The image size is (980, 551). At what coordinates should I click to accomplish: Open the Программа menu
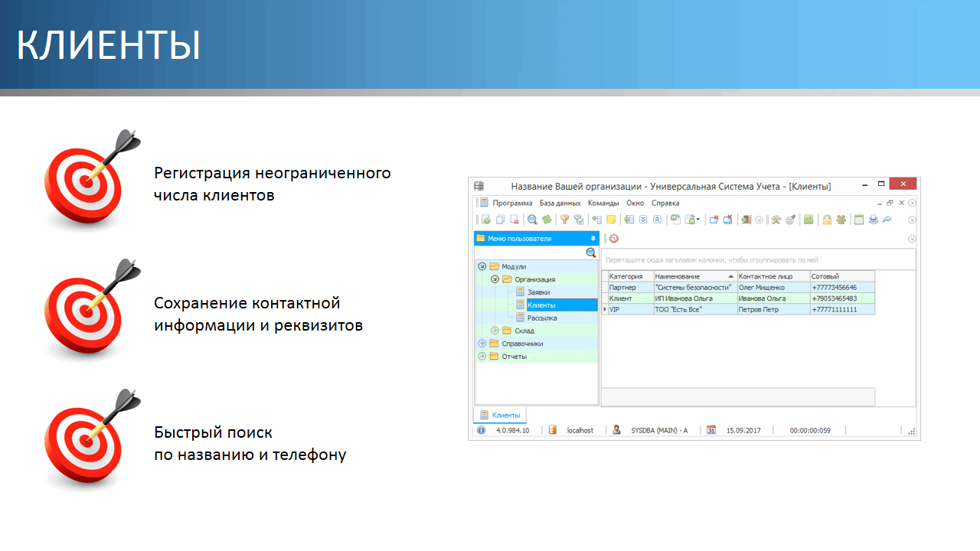click(x=512, y=203)
